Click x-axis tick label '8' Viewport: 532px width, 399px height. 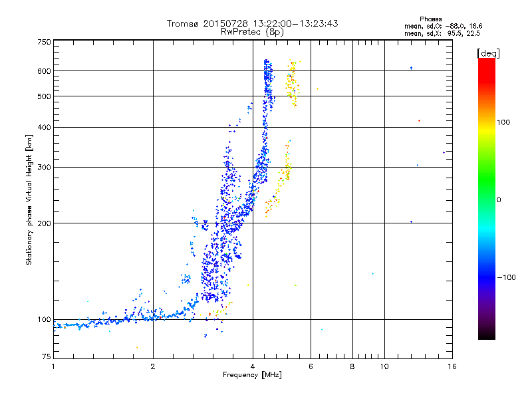click(352, 366)
